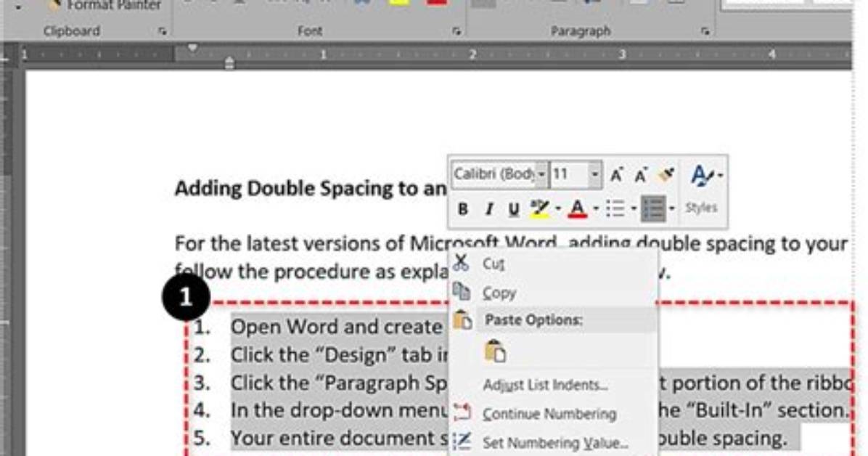
Task: Click the Set Numbering Value icon
Action: tap(461, 441)
